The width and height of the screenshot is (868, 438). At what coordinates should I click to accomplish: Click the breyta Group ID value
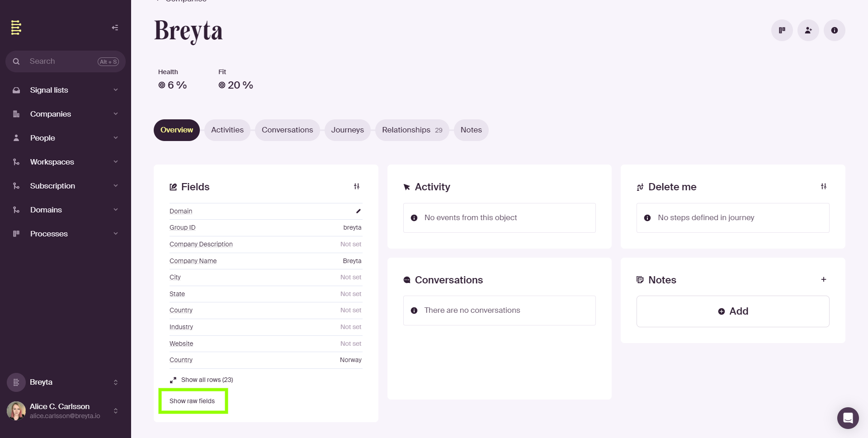(352, 227)
